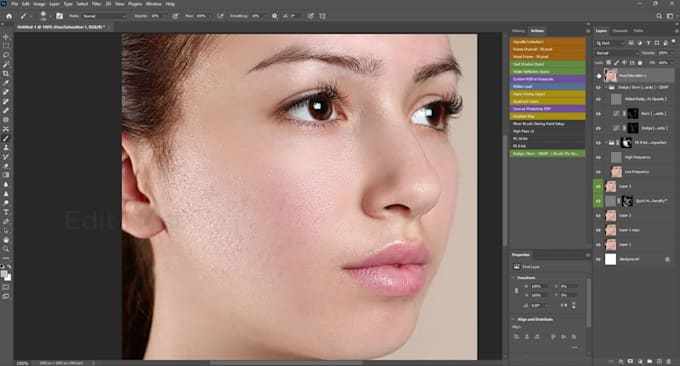Click the symmetry paint options icon
The height and width of the screenshot is (366, 680).
point(322,16)
